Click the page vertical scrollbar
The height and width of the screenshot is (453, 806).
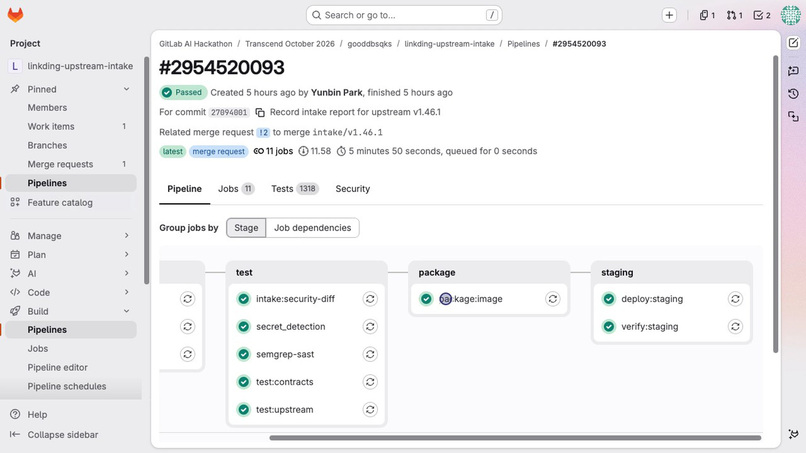tap(776, 204)
